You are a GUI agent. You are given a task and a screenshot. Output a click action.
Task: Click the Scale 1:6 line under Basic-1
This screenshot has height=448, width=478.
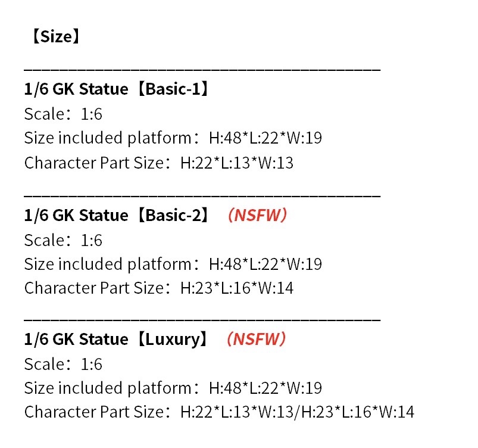click(x=63, y=114)
